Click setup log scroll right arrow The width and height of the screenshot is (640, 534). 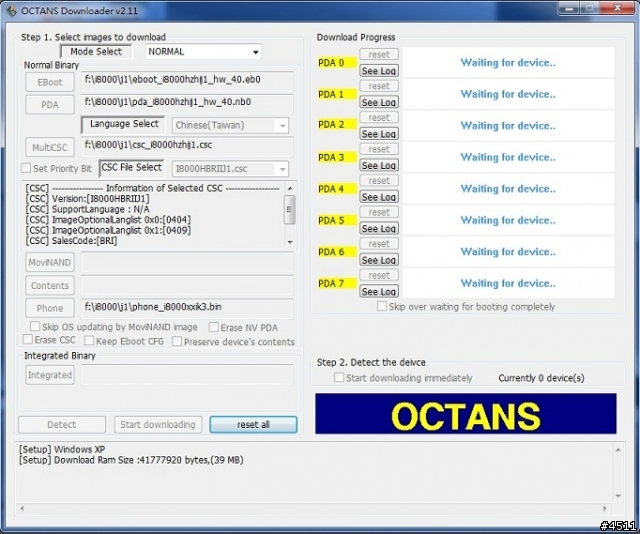pos(605,508)
